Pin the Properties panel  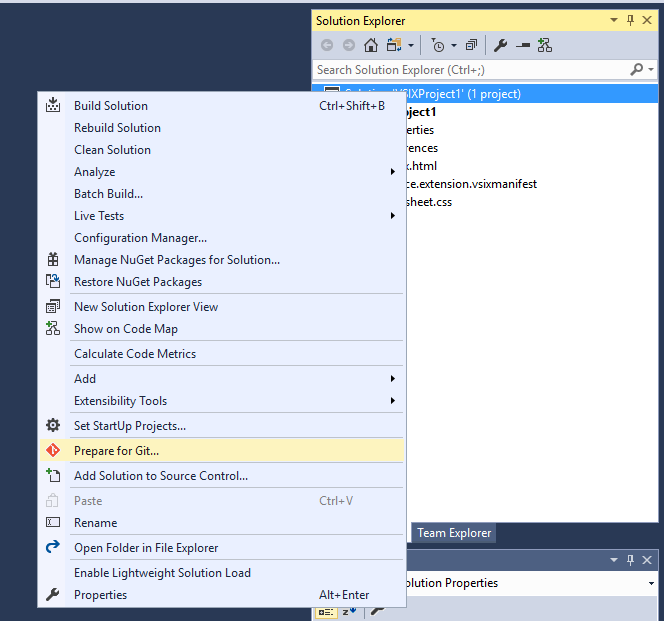tap(631, 560)
